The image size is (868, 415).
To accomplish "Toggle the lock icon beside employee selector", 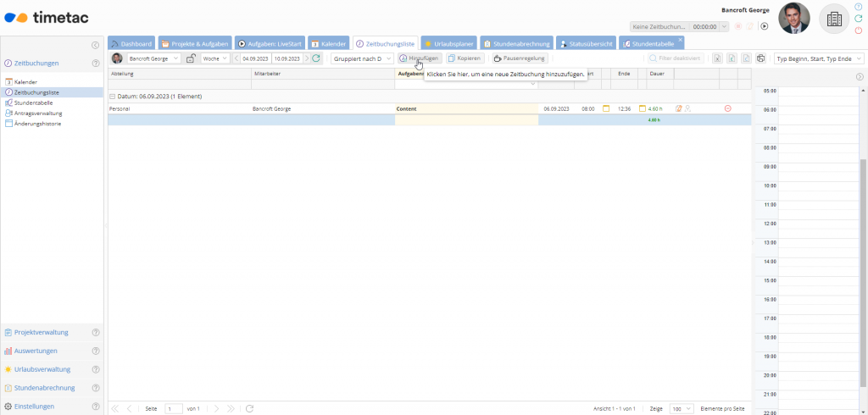I will [191, 58].
